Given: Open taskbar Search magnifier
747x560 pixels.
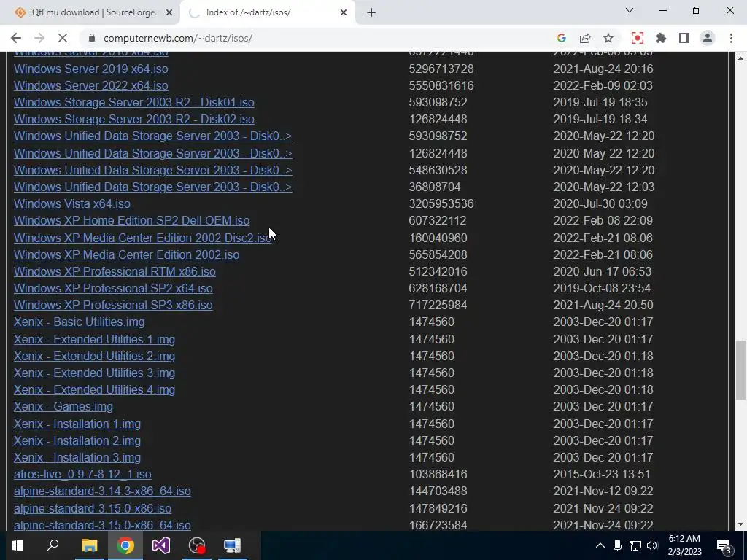Looking at the screenshot, I should coord(53,545).
